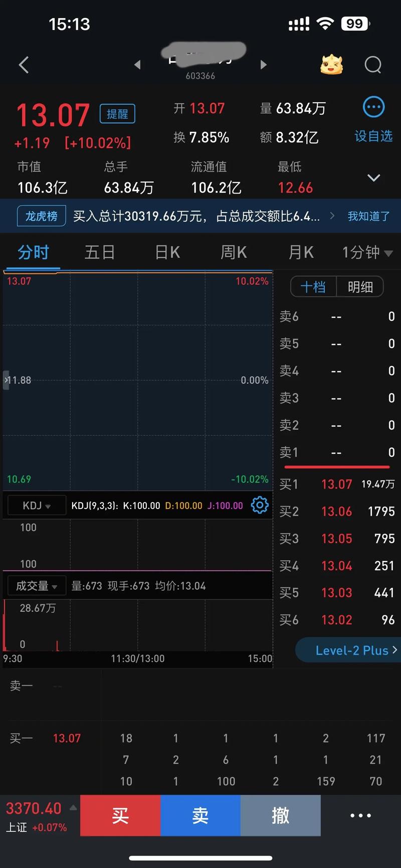Tap the queue order count 159
Screen dimensions: 401x868
click(326, 781)
